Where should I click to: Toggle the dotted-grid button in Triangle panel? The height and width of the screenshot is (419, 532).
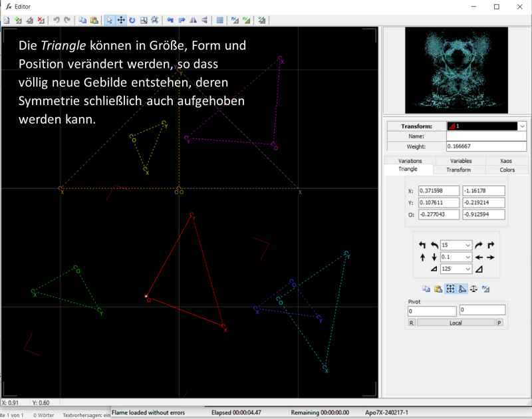[x=450, y=289]
